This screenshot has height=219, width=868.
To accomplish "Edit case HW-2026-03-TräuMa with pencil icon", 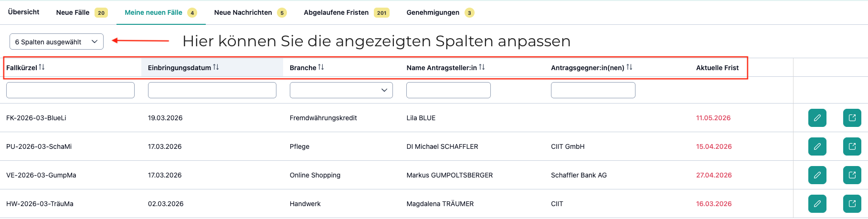I will coord(817,204).
